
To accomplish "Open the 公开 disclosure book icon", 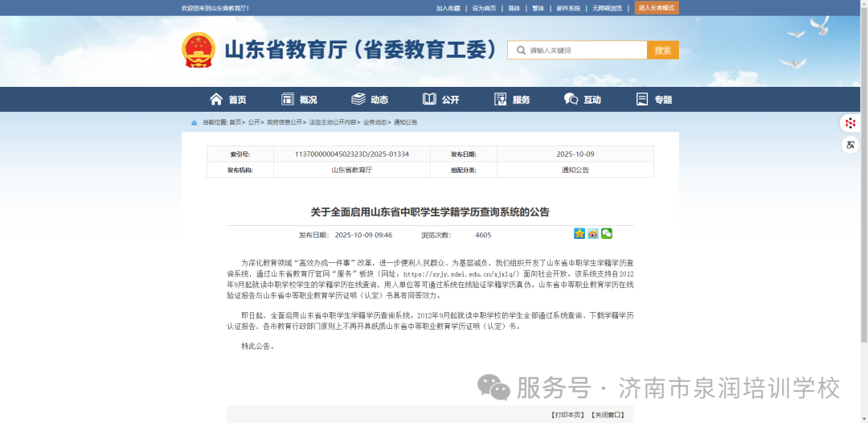I will [x=429, y=99].
